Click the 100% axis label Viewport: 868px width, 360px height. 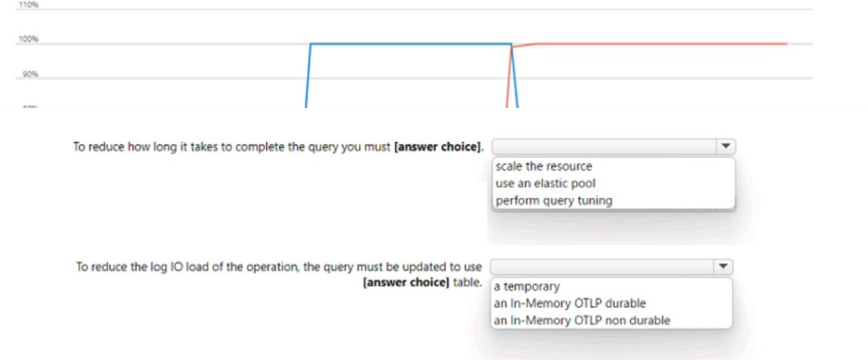pos(28,39)
